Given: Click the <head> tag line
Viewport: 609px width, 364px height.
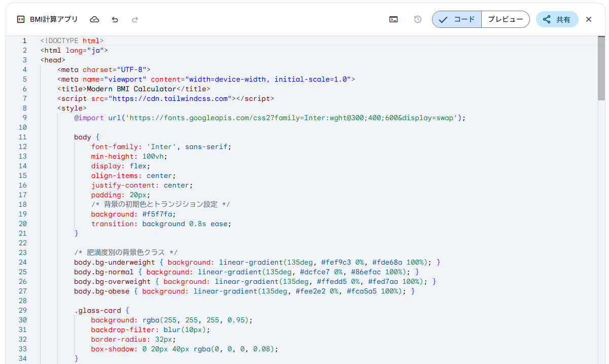Looking at the screenshot, I should click(x=53, y=60).
